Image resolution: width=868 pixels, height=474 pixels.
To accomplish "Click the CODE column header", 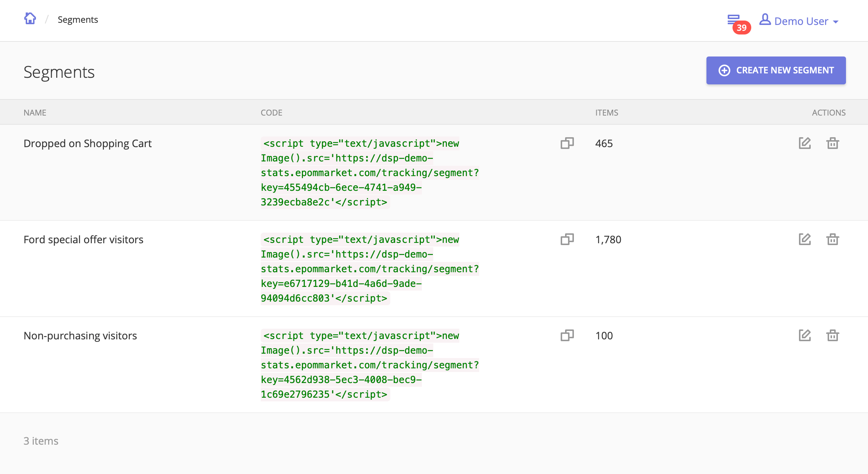I will pyautogui.click(x=271, y=113).
